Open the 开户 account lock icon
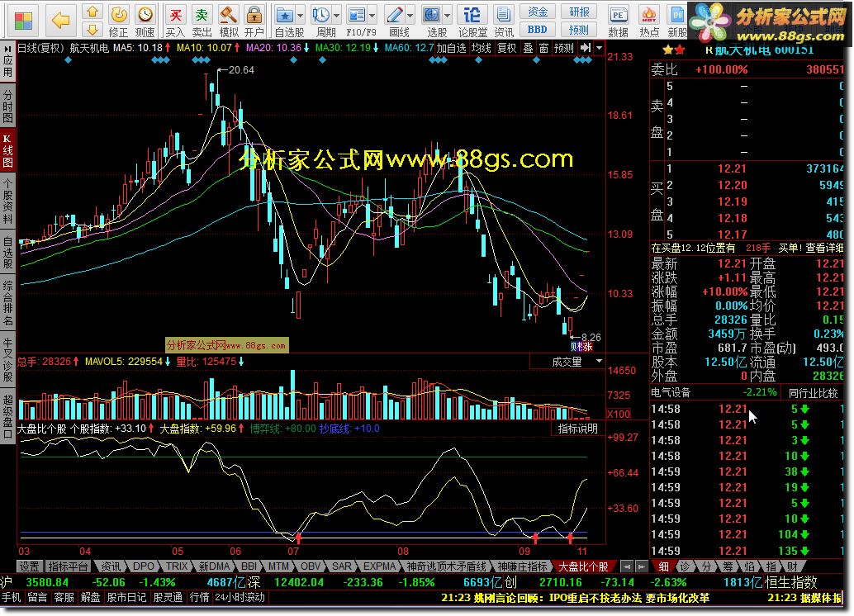The image size is (854, 616). pyautogui.click(x=254, y=21)
